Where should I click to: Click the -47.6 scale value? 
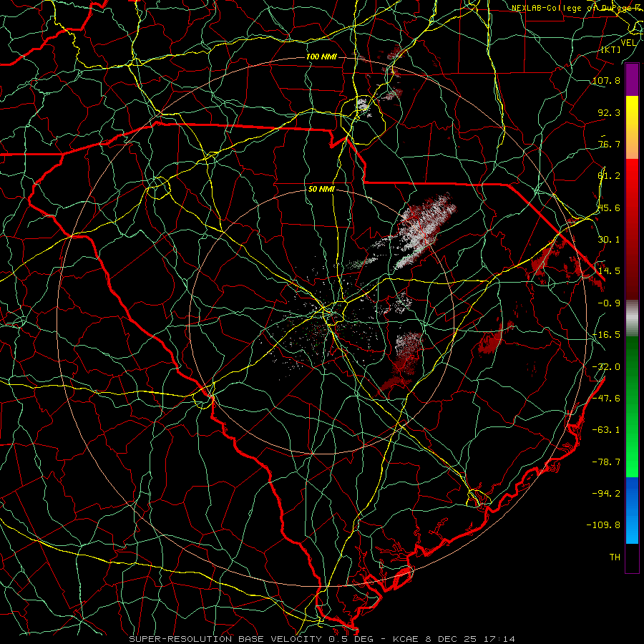[x=607, y=399]
